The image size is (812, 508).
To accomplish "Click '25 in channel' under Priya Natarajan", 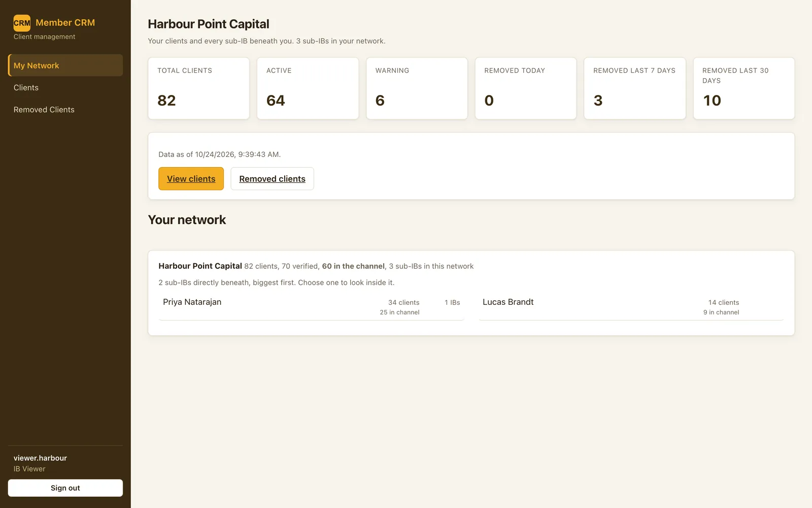I will (399, 312).
